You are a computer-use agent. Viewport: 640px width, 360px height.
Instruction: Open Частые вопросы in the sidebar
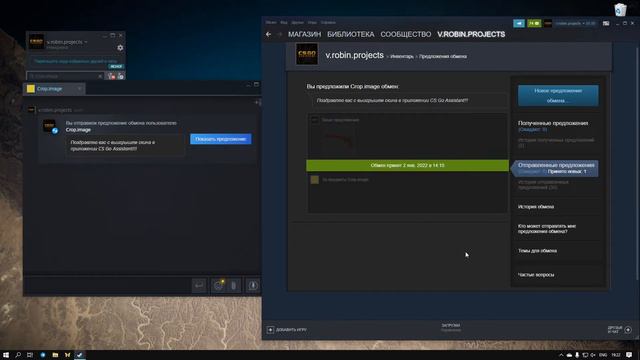tap(536, 275)
